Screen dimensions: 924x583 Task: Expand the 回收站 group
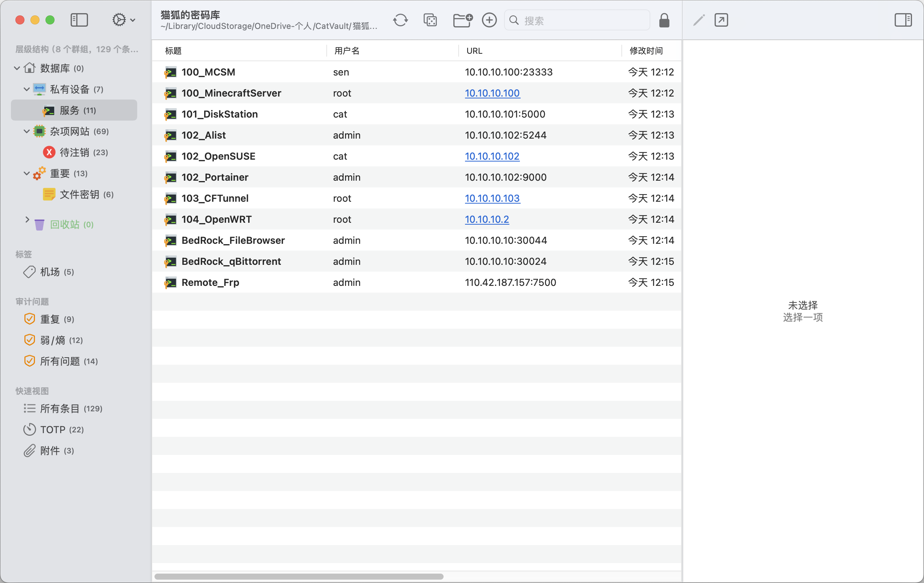[x=27, y=219]
